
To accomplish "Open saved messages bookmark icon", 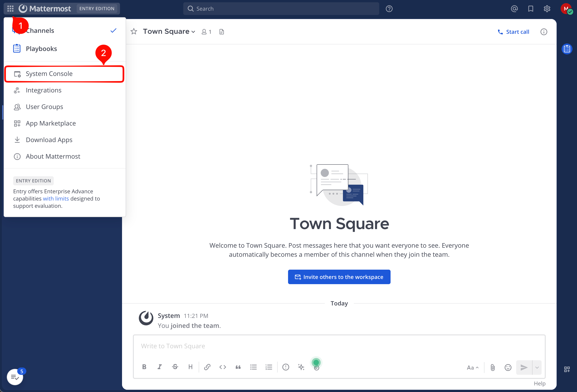I will tap(531, 9).
